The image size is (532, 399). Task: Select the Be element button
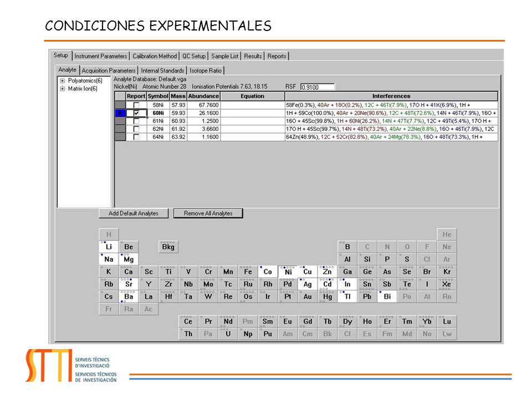click(129, 247)
